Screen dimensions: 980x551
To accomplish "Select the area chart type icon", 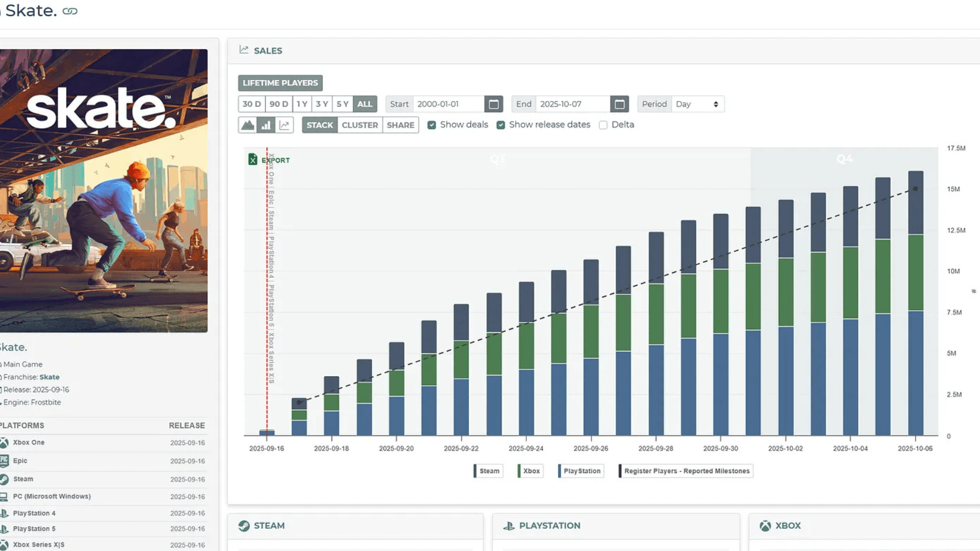I will click(248, 125).
